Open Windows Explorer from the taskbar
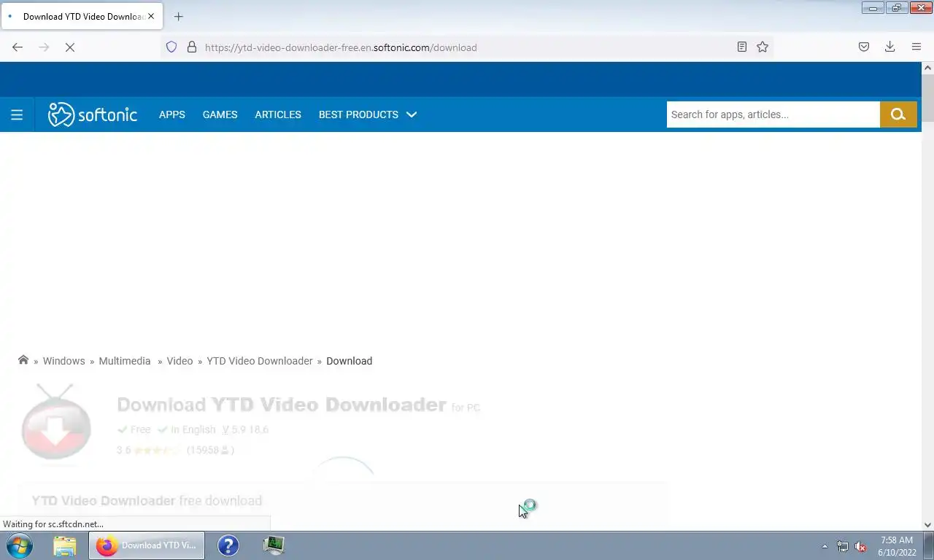The image size is (934, 560). tap(65, 545)
